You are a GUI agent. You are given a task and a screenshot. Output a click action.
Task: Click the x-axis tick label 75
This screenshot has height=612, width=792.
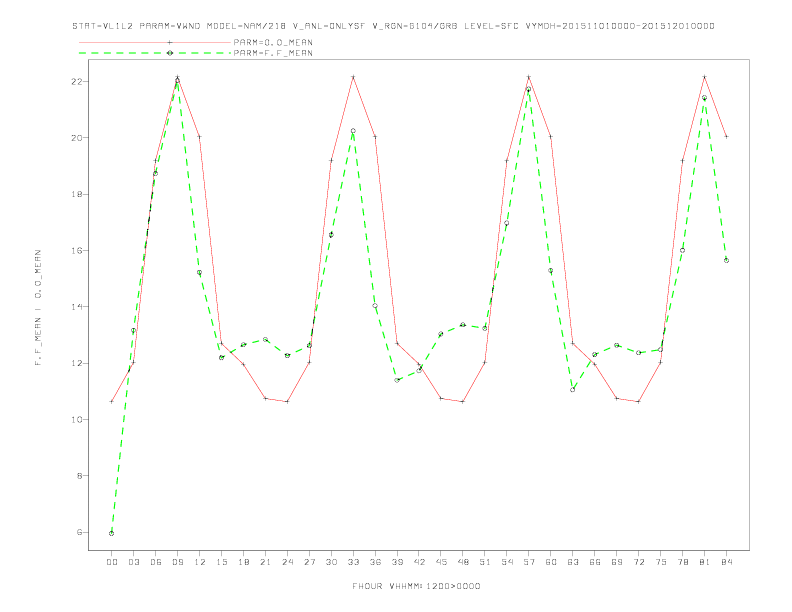tap(661, 562)
